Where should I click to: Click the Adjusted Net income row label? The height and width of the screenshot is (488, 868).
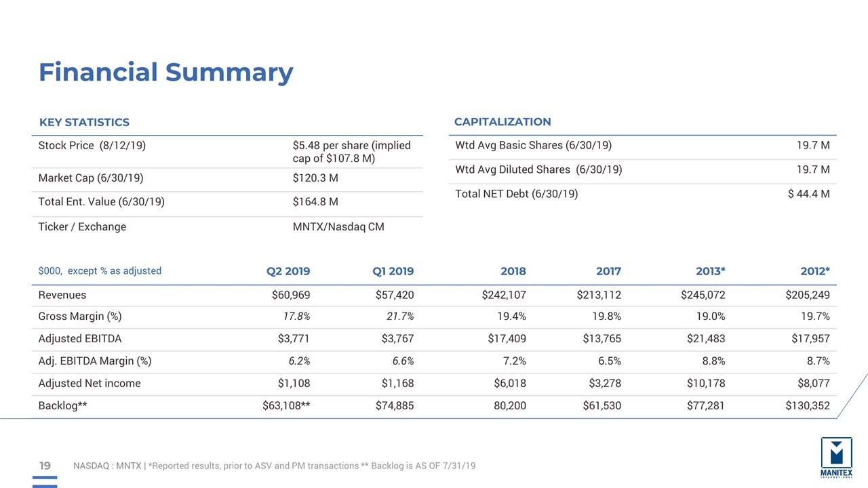coord(90,384)
